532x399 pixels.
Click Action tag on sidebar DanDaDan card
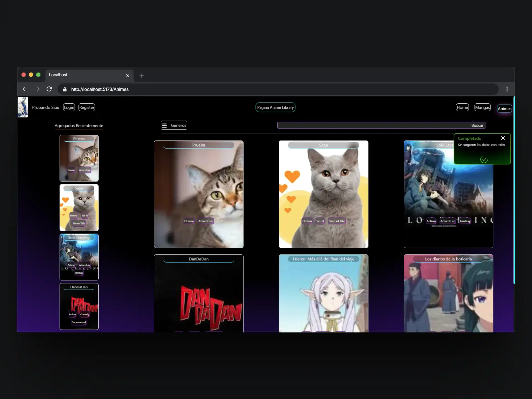[x=72, y=314]
